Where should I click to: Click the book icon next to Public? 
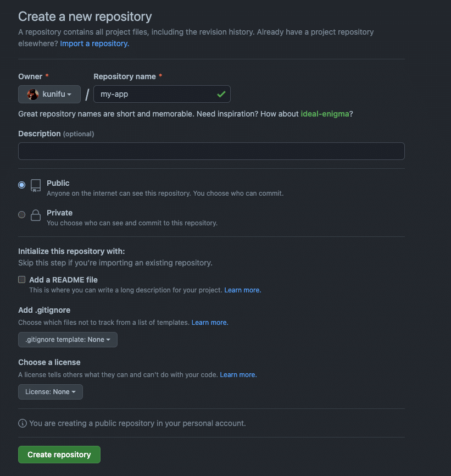coord(35,186)
